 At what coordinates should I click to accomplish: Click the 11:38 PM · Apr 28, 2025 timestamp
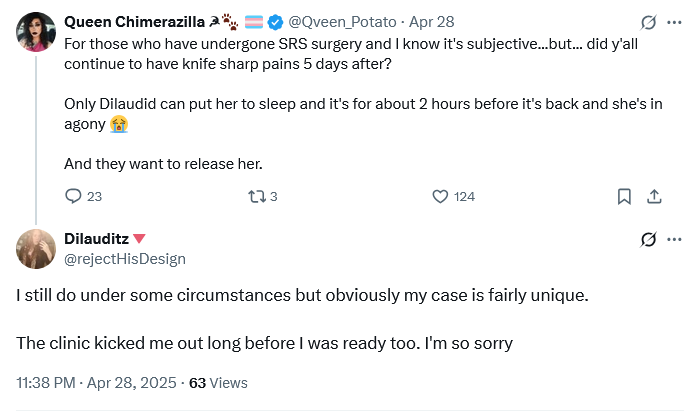click(x=96, y=383)
